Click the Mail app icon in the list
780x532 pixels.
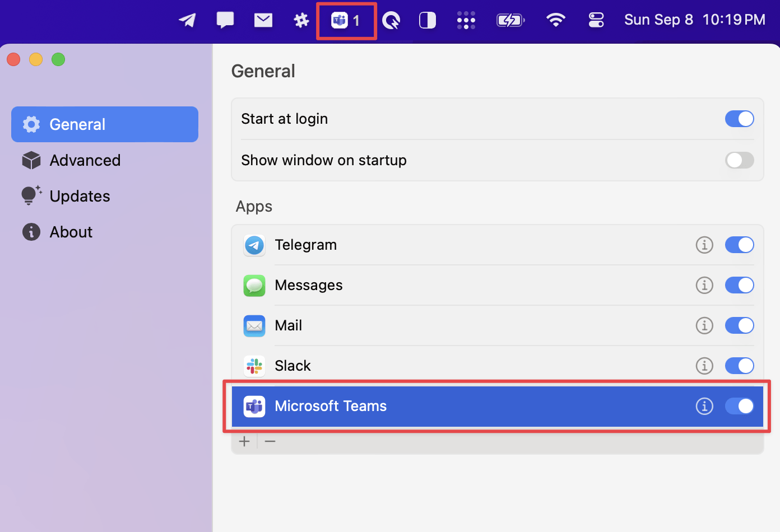point(254,326)
